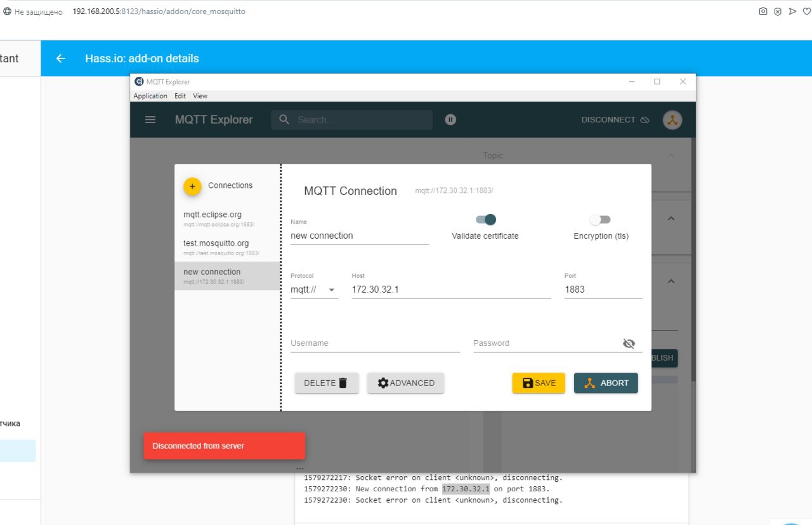Focus the Port field
The height and width of the screenshot is (525, 812).
(x=603, y=289)
